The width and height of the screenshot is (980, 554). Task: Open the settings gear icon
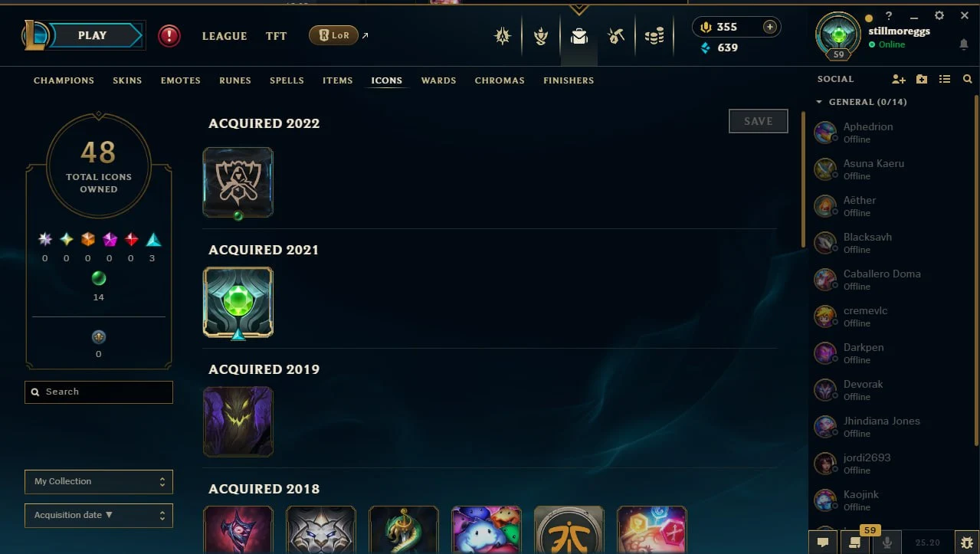click(939, 15)
